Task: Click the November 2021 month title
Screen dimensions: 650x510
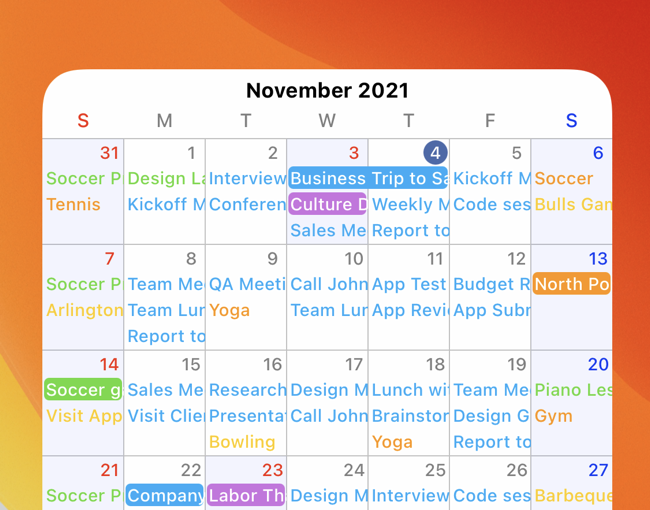Action: tap(327, 90)
